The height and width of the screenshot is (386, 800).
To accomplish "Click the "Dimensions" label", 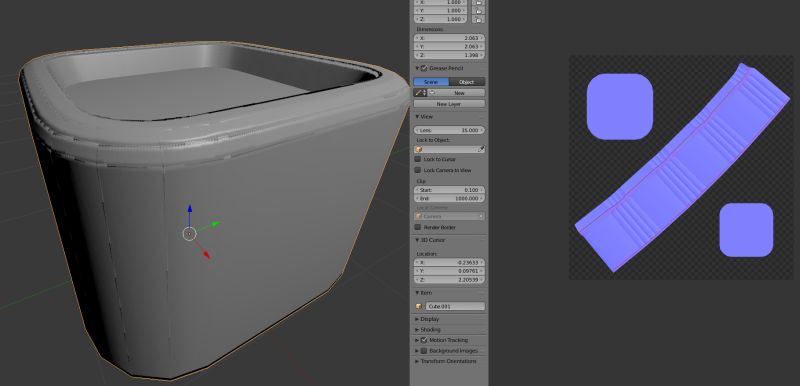I will 430,30.
